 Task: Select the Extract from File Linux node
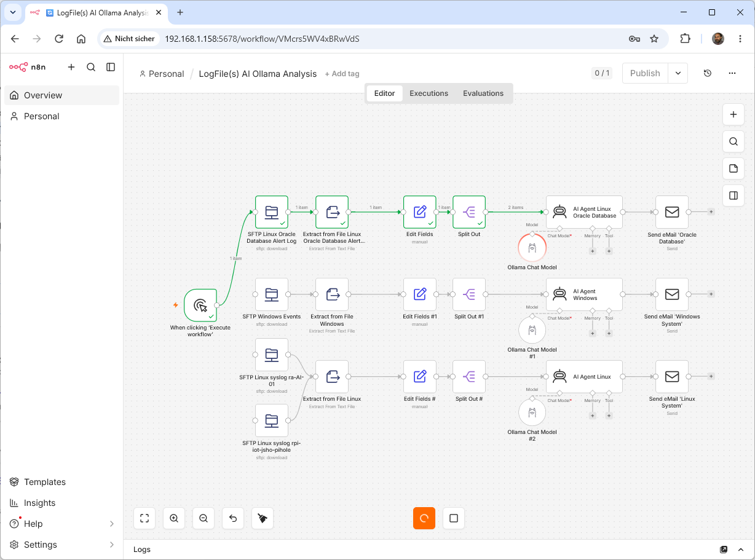click(332, 377)
